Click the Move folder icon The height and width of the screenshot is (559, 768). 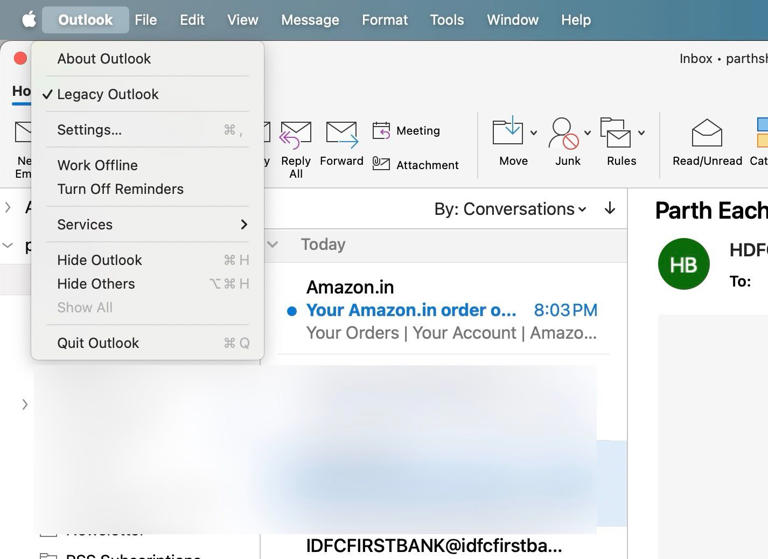pyautogui.click(x=507, y=130)
